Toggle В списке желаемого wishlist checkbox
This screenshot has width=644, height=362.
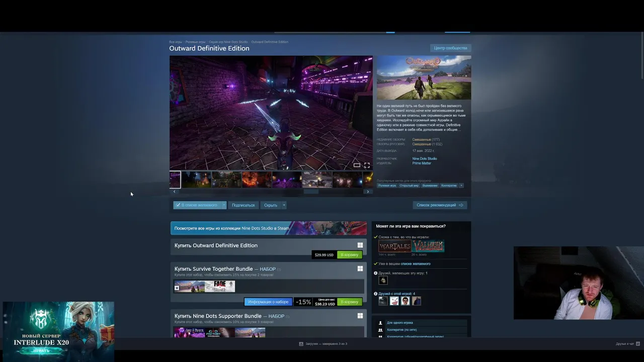(197, 205)
